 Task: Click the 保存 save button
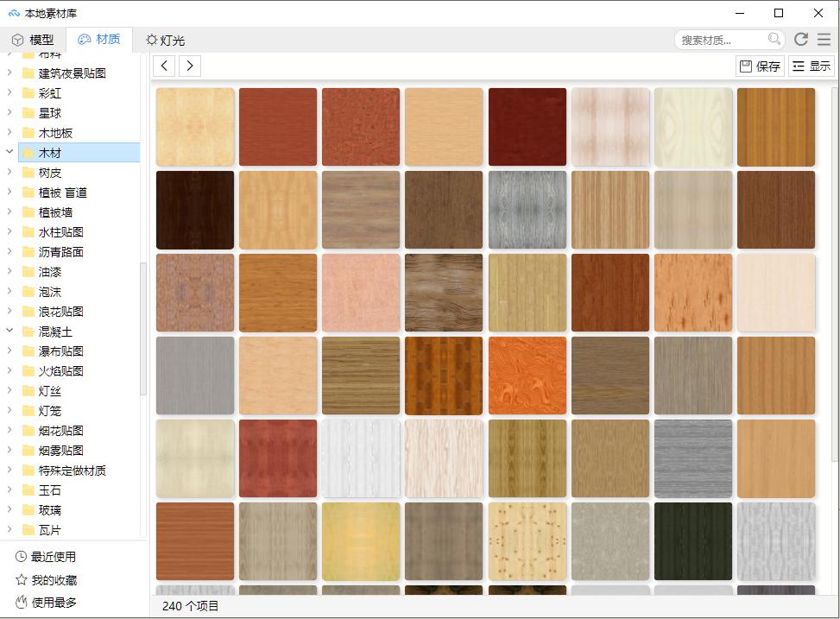(760, 66)
